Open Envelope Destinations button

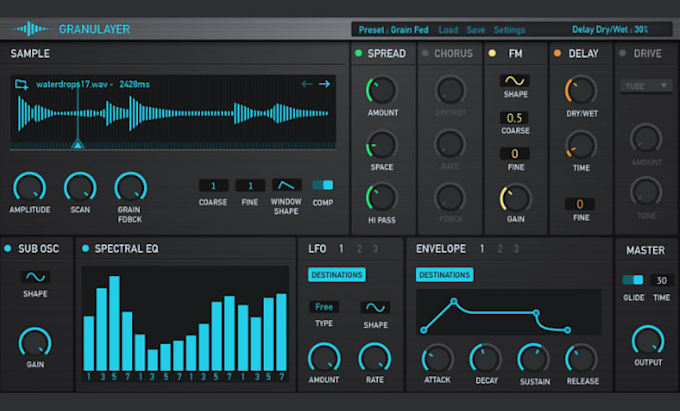(x=445, y=275)
